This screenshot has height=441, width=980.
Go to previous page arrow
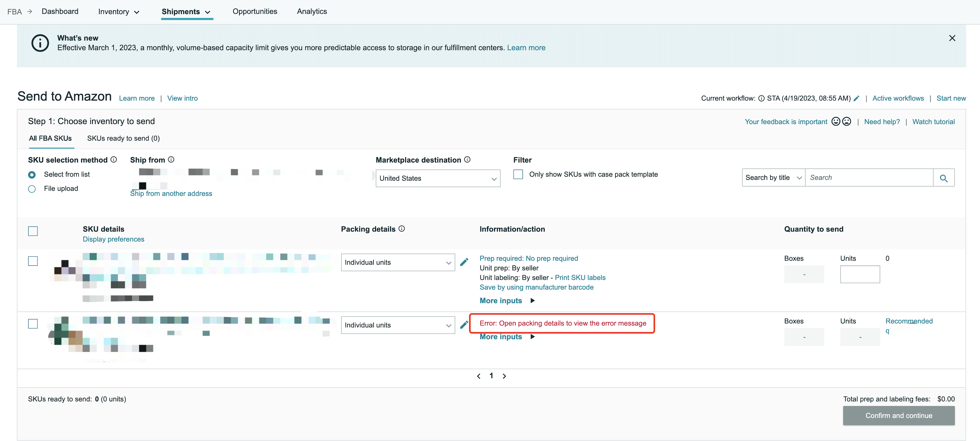(479, 376)
